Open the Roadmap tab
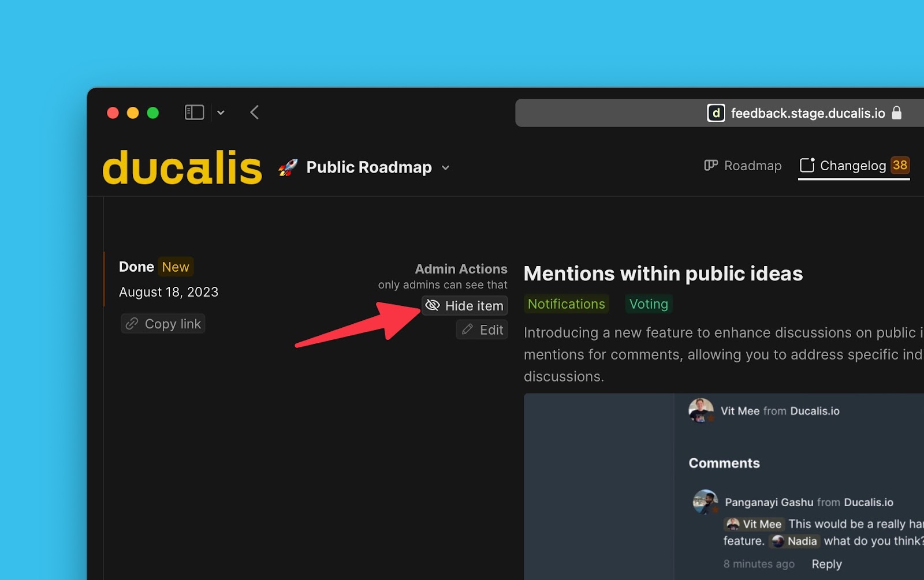The image size is (924, 580). click(x=743, y=166)
